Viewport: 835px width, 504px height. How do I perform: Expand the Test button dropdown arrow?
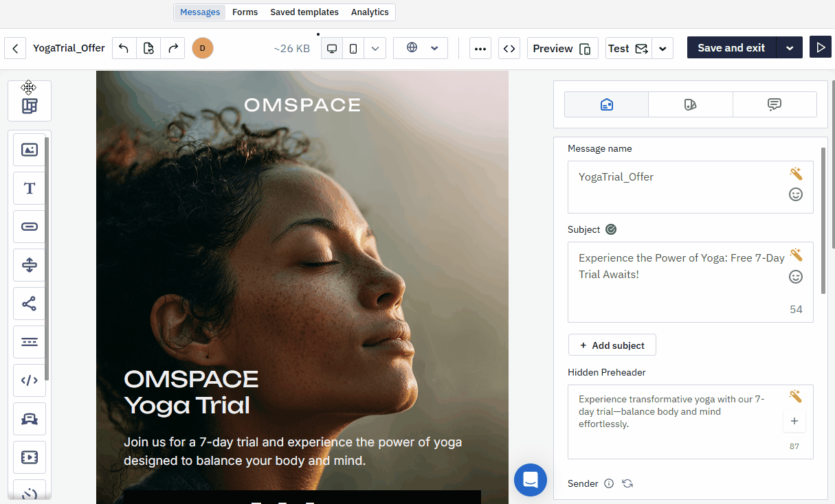(x=663, y=48)
